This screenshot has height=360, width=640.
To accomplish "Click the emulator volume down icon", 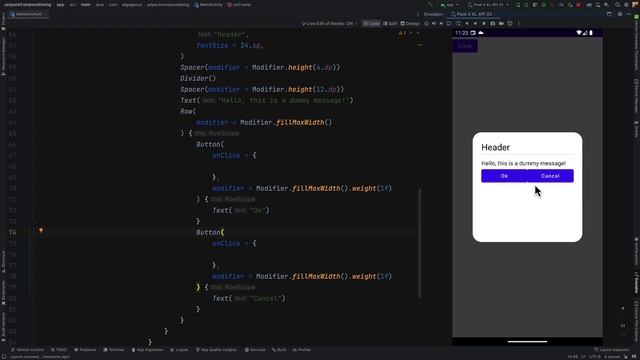I will point(441,24).
